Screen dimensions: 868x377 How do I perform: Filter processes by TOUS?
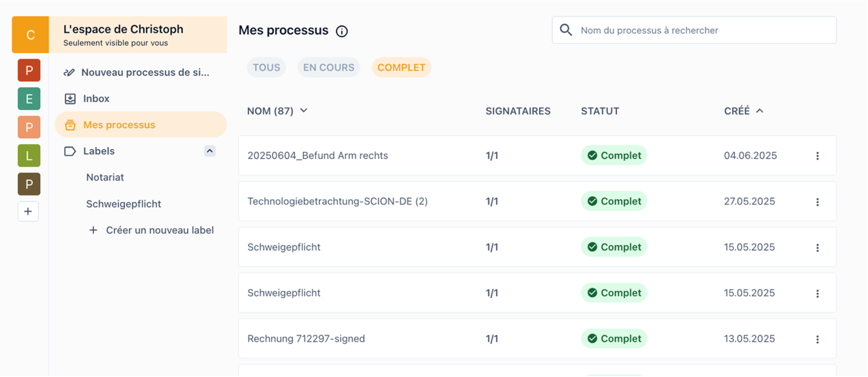tap(266, 67)
